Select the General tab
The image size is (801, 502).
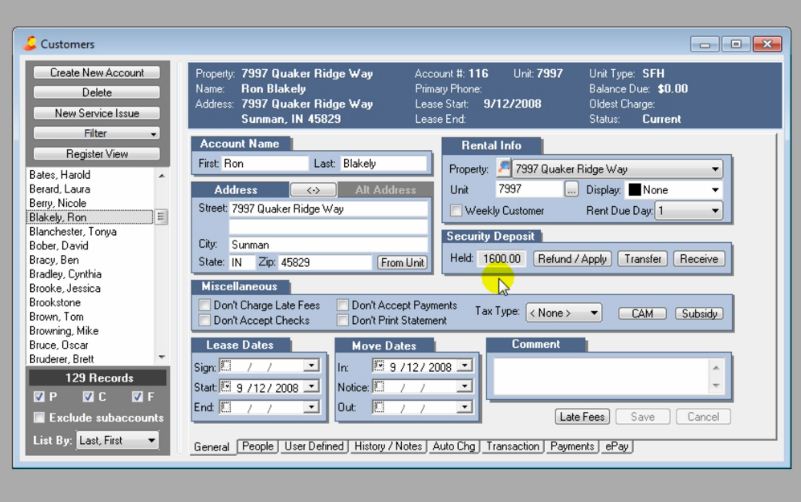[211, 447]
